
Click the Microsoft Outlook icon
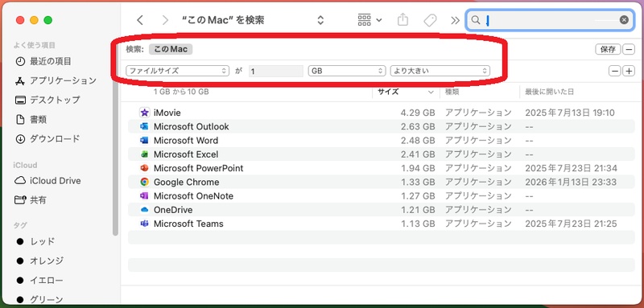144,126
